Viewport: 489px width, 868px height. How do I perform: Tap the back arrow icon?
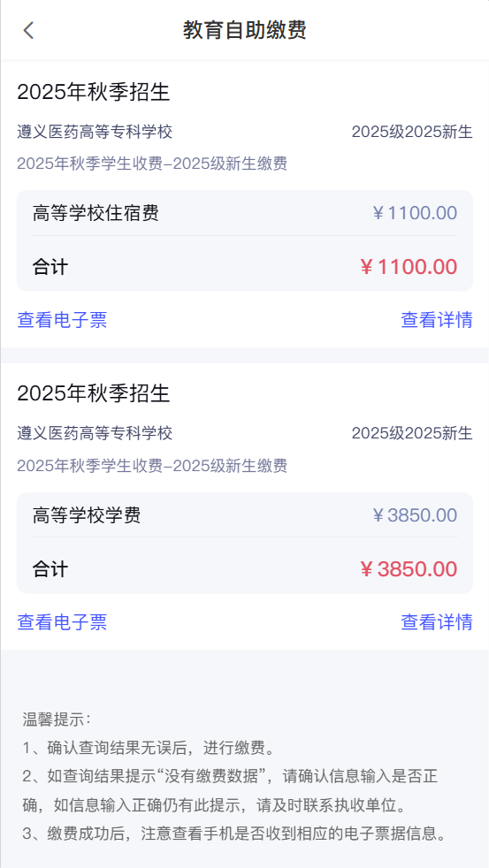pyautogui.click(x=29, y=30)
